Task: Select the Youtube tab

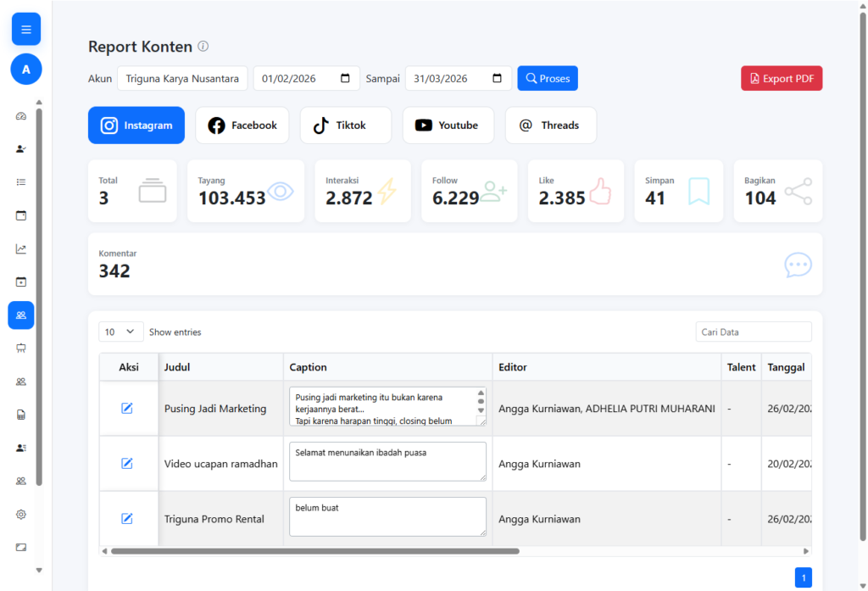Action: [447, 125]
